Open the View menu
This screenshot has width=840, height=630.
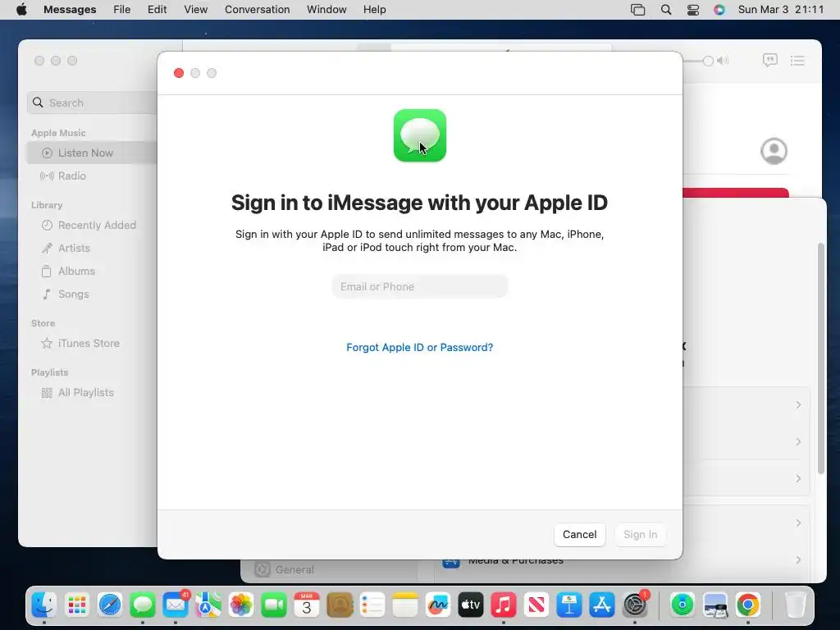195,10
